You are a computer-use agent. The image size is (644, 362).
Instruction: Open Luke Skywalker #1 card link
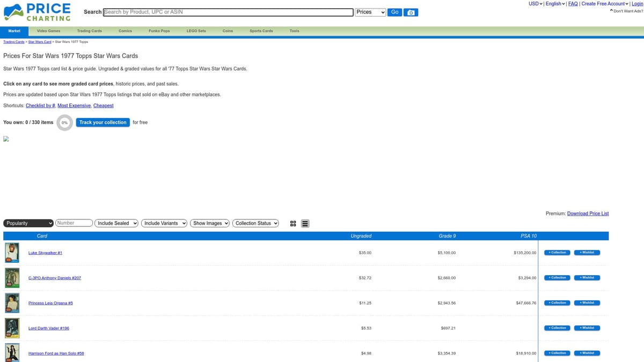coord(45,253)
